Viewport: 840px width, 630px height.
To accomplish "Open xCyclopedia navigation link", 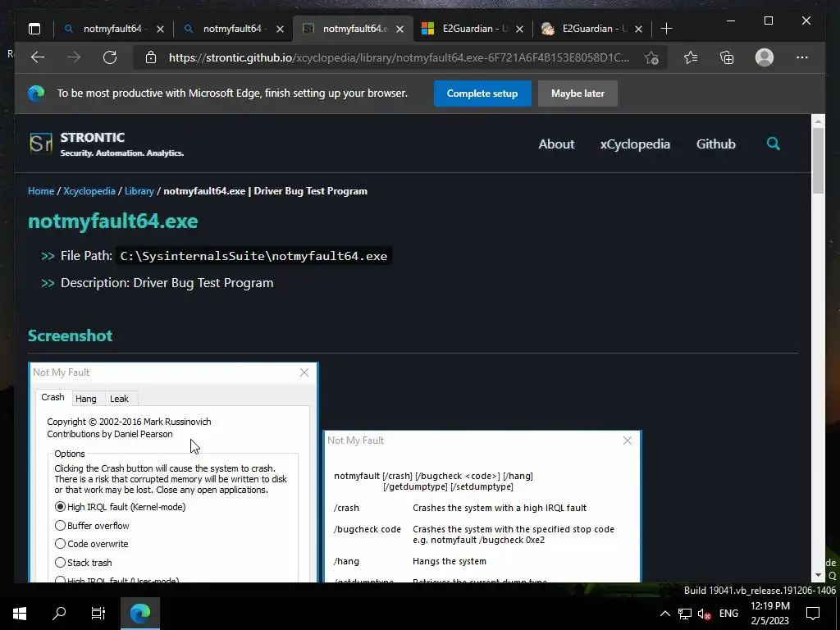I will coord(635,144).
